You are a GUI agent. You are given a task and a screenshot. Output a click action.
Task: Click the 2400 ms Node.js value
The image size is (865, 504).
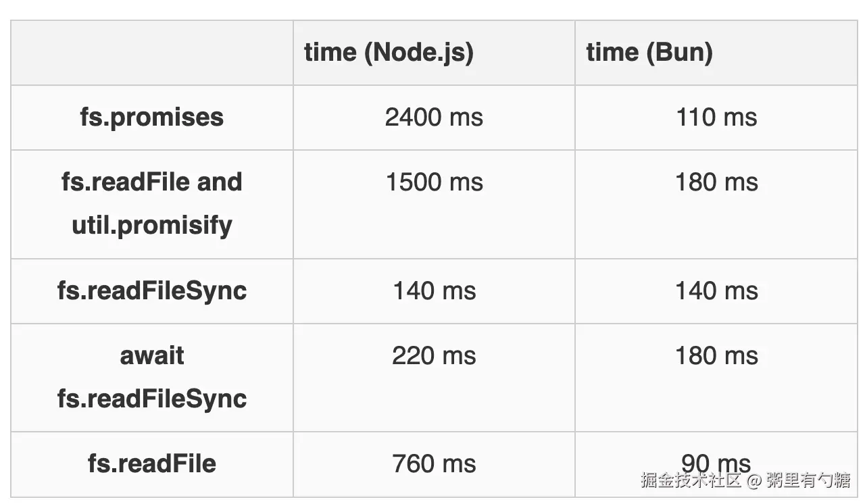click(x=434, y=117)
